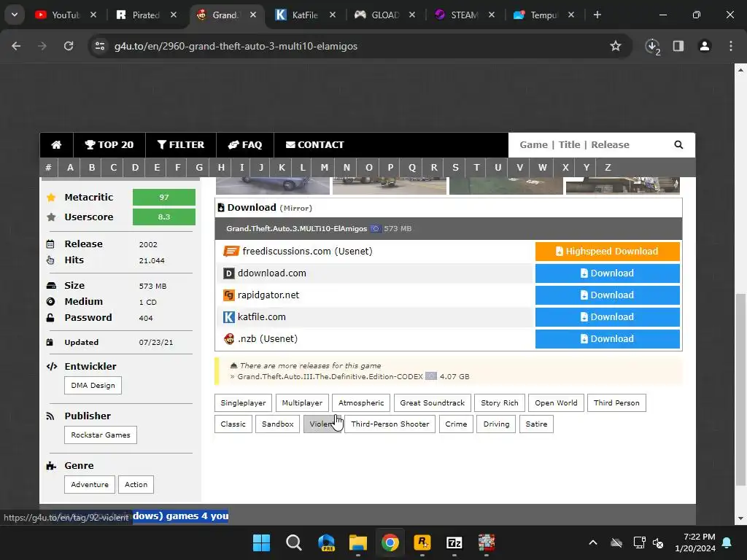Click the rapidgator.net logo icon
Viewport: 747px width, 560px height.
tap(229, 295)
